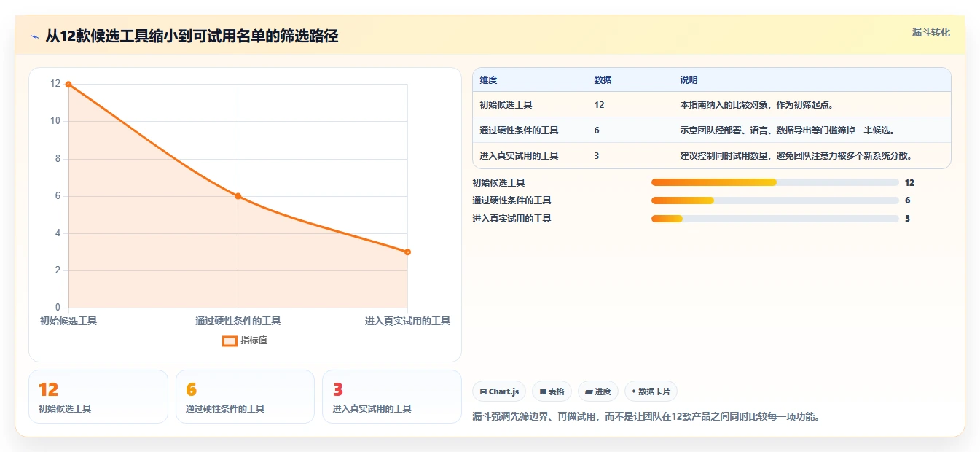Click the 漏斗转化 label in header
980x452 pixels.
tap(931, 32)
